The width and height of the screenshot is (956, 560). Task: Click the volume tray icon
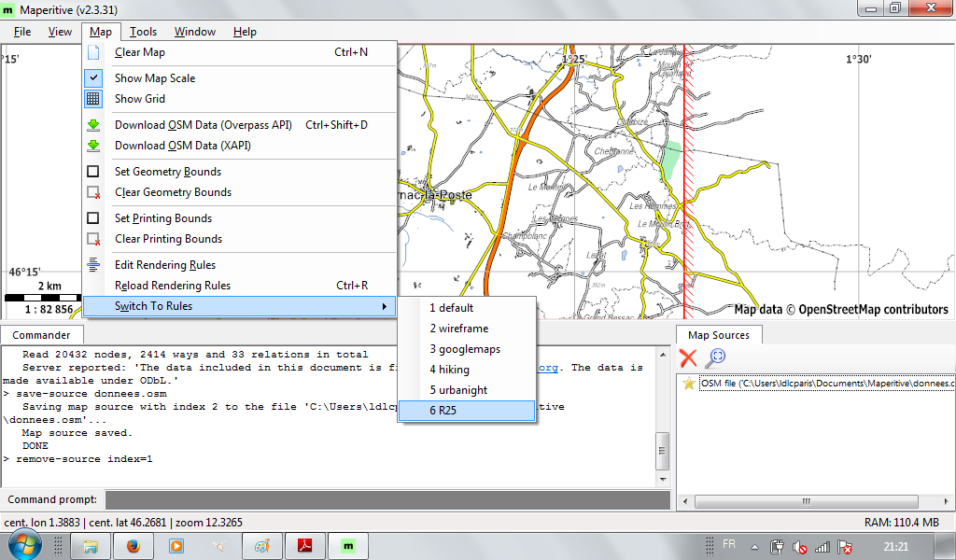pos(799,547)
